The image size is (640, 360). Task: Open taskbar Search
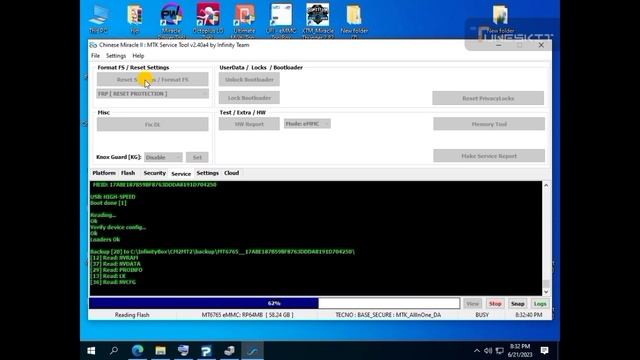[x=114, y=350]
